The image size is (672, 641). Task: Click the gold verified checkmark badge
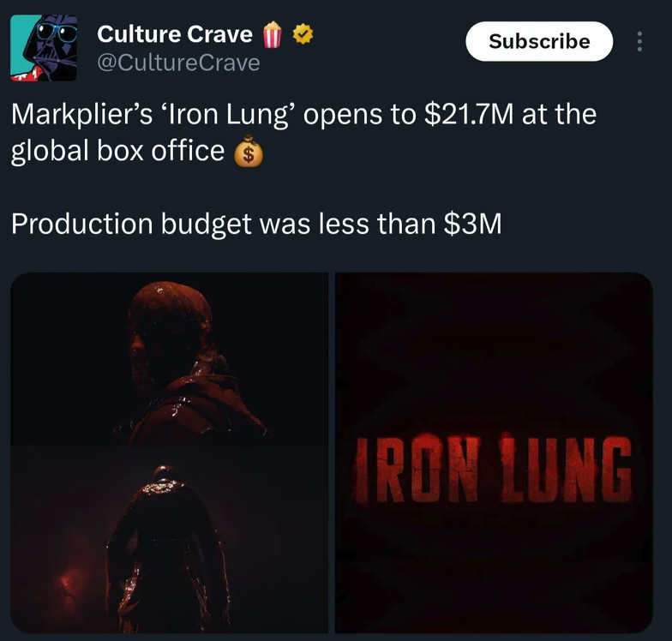coord(303,34)
